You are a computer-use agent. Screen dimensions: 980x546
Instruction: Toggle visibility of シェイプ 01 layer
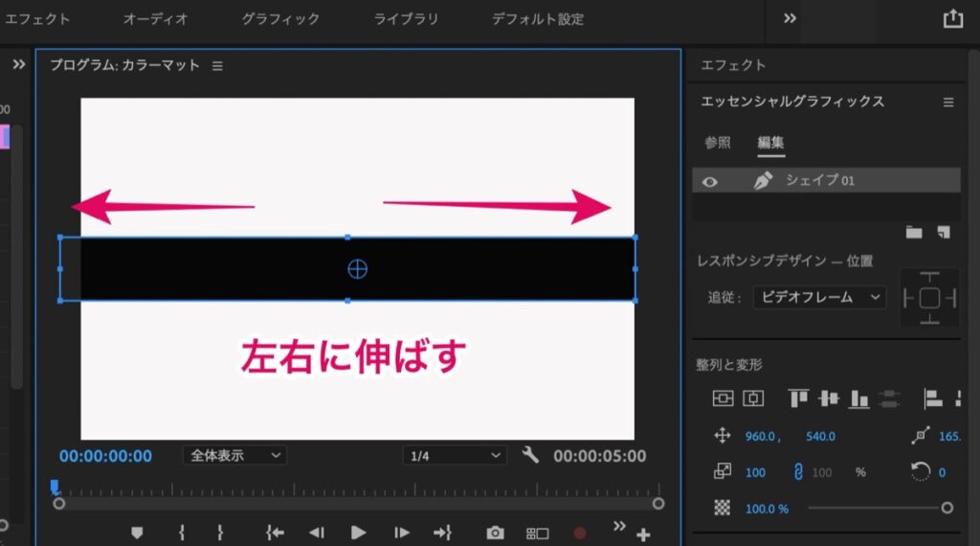[709, 182]
